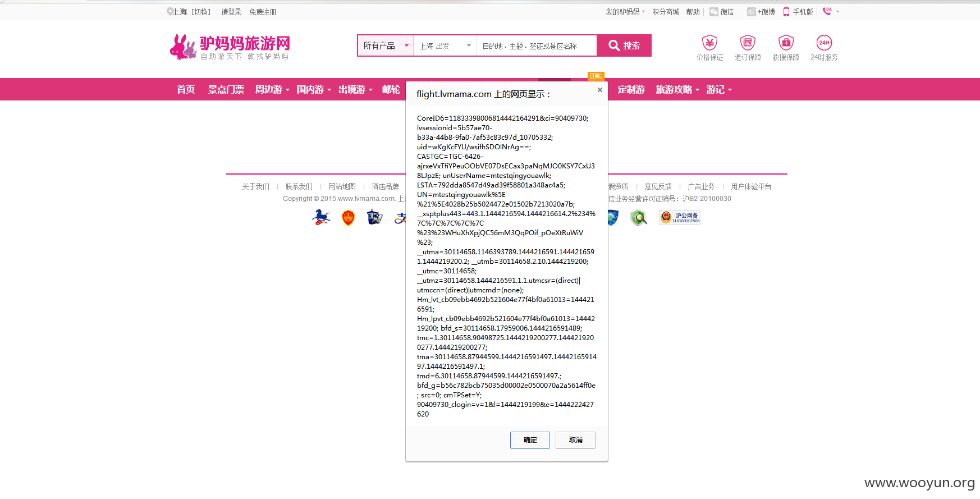Click the green shield magnifier badge
Image resolution: width=980 pixels, height=499 pixels.
point(638,217)
